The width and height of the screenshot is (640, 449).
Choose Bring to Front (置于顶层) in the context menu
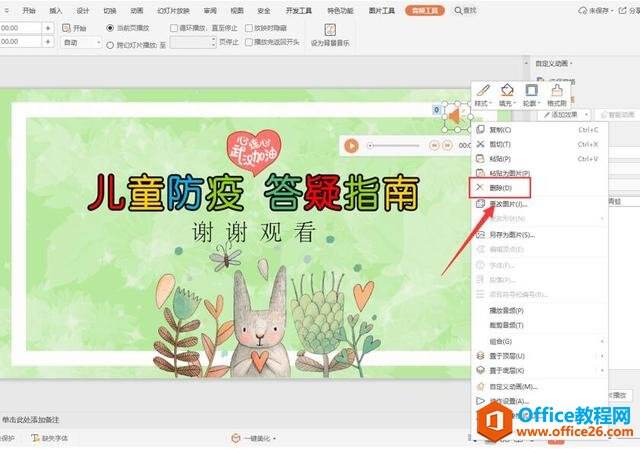539,356
